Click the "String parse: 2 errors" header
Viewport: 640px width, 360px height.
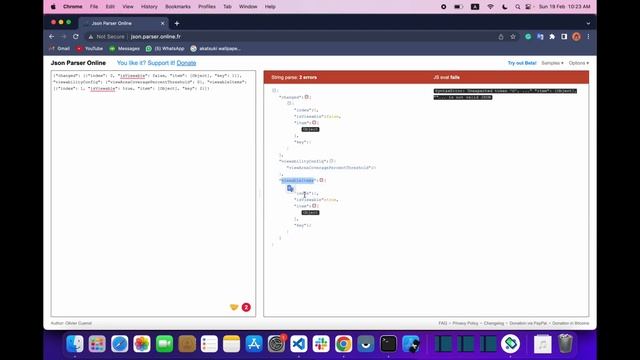pyautogui.click(x=294, y=77)
